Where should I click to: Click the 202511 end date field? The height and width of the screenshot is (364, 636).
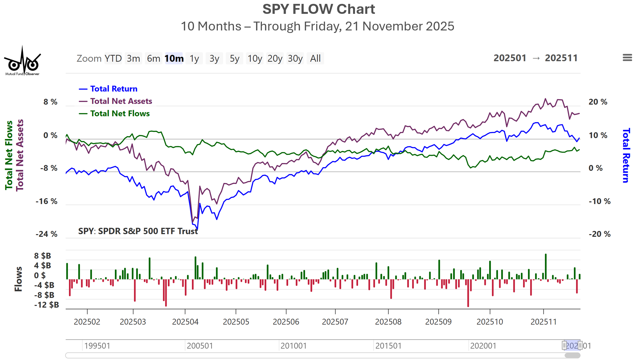point(561,58)
